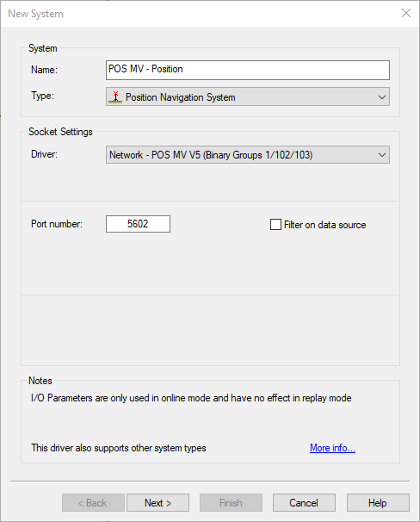This screenshot has height=522, width=420.
Task: Click the Position Navigation System antenna icon
Action: click(x=115, y=97)
